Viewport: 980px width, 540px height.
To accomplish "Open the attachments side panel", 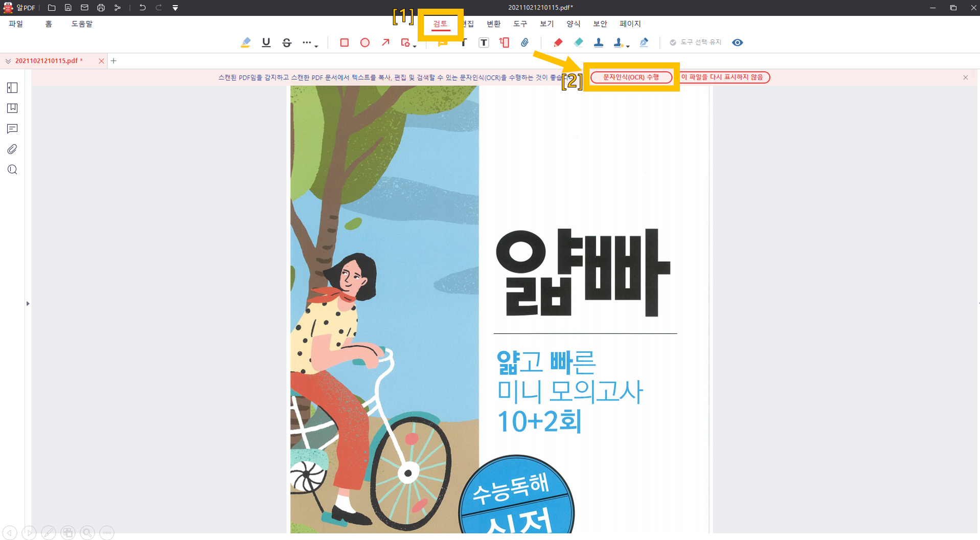I will [x=12, y=149].
